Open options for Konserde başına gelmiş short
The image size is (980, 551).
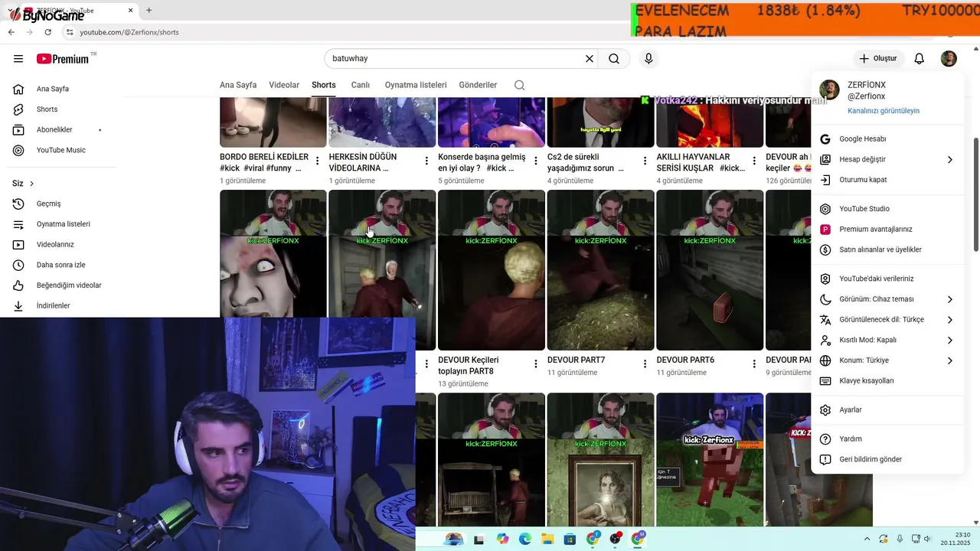[536, 161]
